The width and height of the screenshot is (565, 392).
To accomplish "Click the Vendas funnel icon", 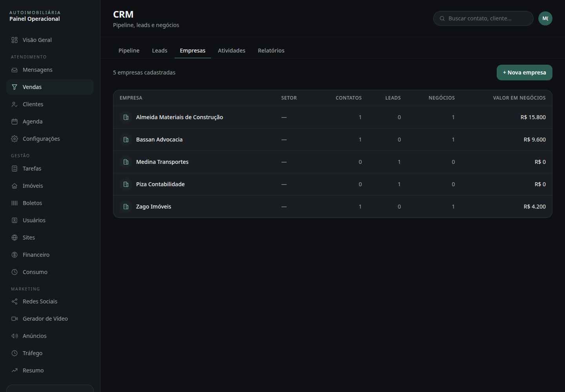I will click(x=15, y=87).
